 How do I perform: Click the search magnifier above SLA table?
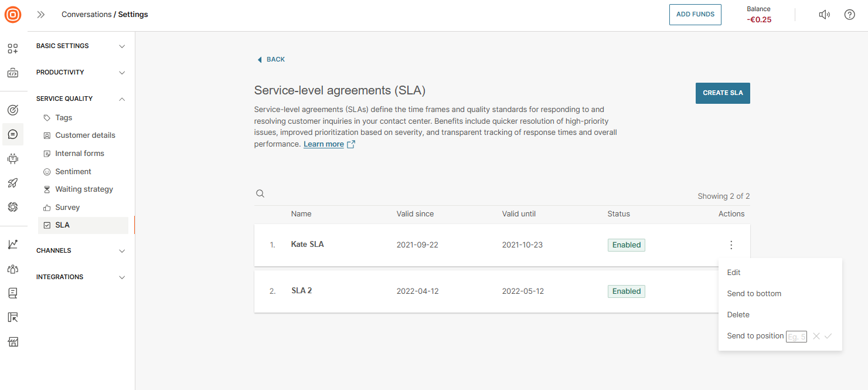[x=260, y=194]
